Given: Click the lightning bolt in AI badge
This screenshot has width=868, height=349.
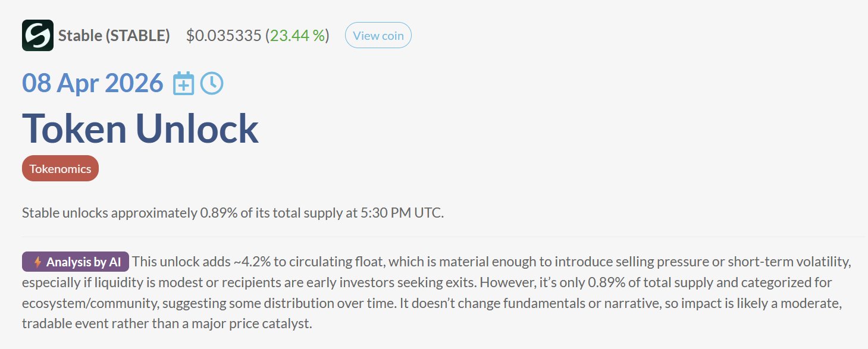Looking at the screenshot, I should pos(37,262).
